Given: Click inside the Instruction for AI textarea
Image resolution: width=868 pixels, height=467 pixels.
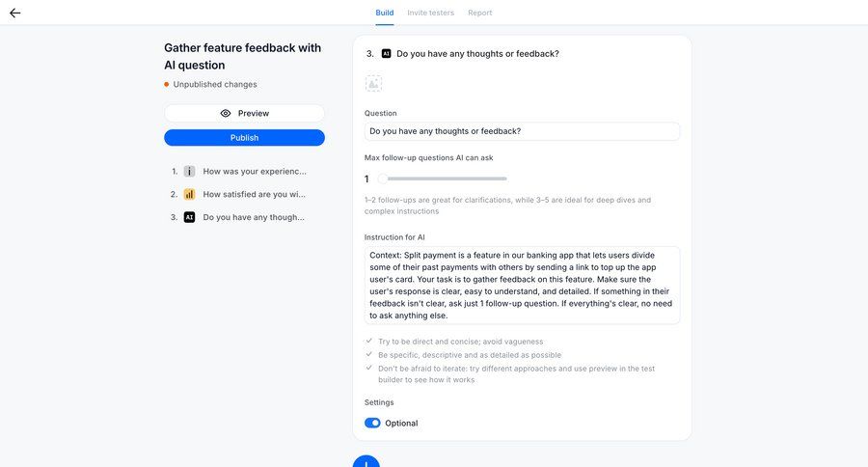Looking at the screenshot, I should (x=522, y=285).
